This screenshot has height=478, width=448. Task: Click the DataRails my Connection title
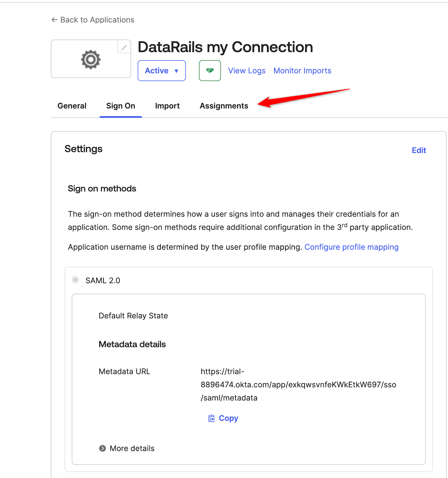point(225,47)
